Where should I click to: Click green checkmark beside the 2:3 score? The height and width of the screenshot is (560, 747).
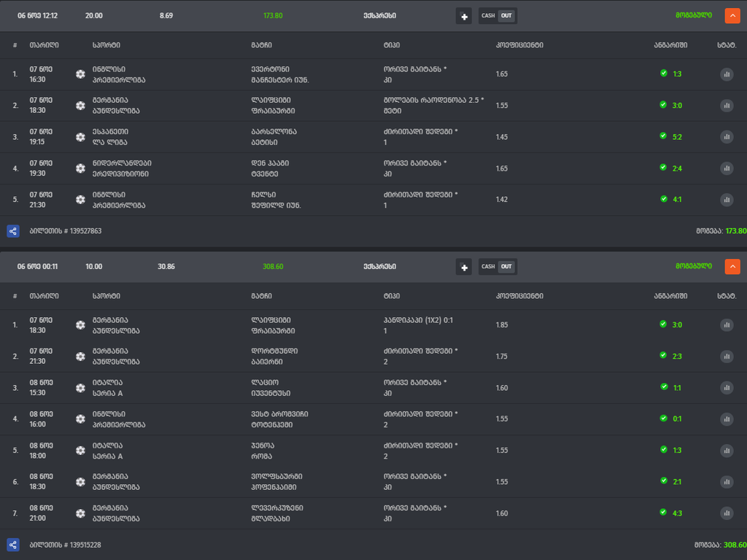tap(663, 356)
